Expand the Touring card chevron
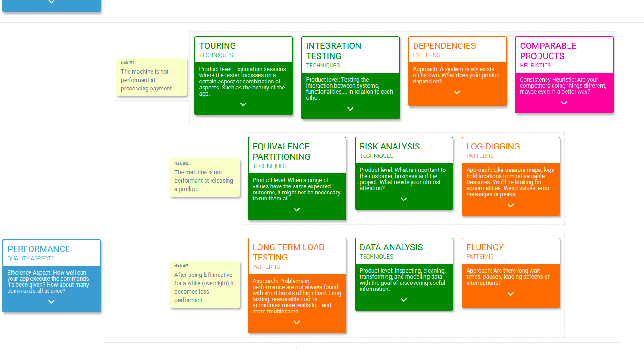Image resolution: width=644 pixels, height=349 pixels. point(243,104)
